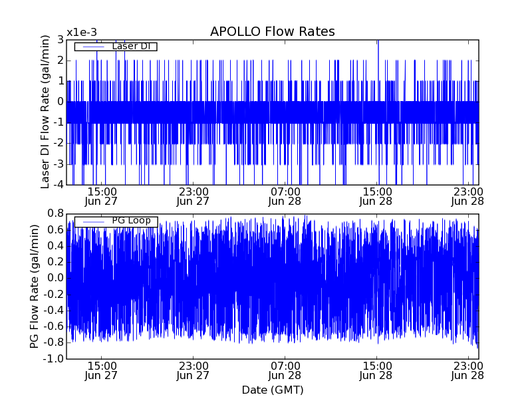Click '15:00 Jun 28' under the PG Loop plot

(x=376, y=371)
